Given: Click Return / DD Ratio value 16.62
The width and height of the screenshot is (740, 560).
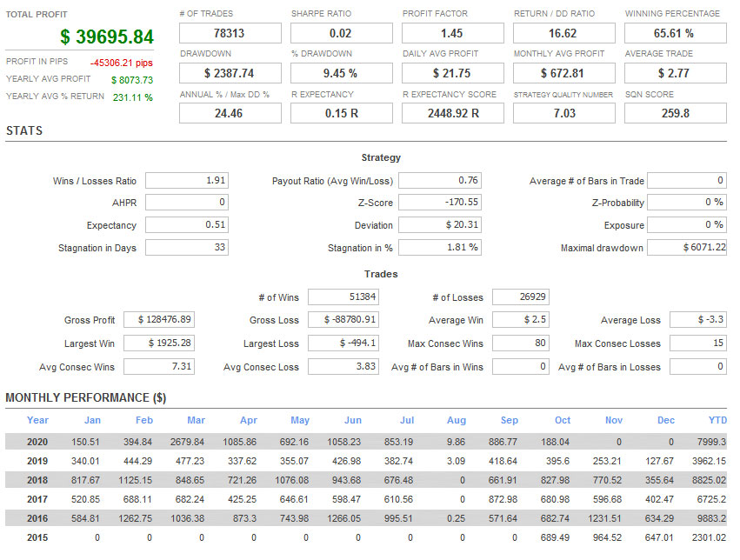Looking at the screenshot, I should pos(564,34).
